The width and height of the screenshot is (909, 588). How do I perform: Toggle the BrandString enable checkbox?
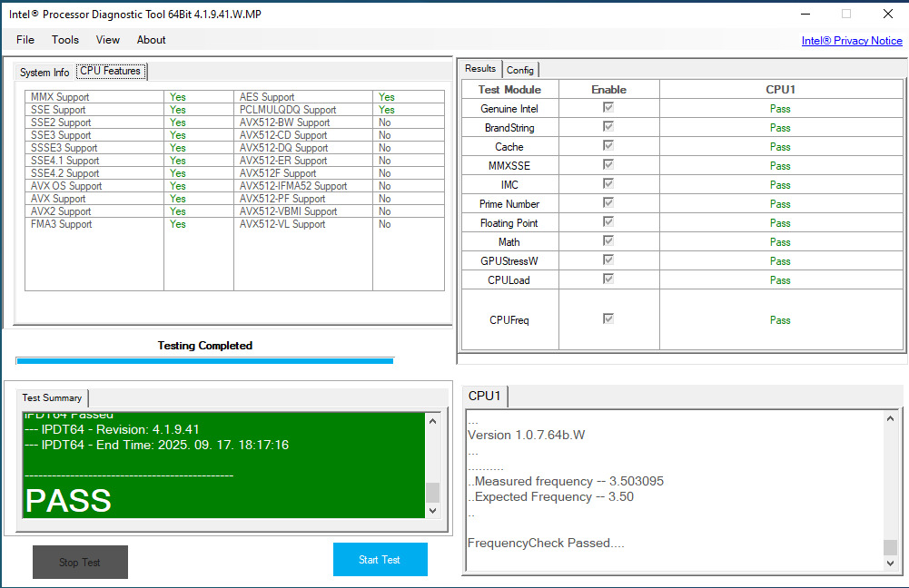coord(608,126)
